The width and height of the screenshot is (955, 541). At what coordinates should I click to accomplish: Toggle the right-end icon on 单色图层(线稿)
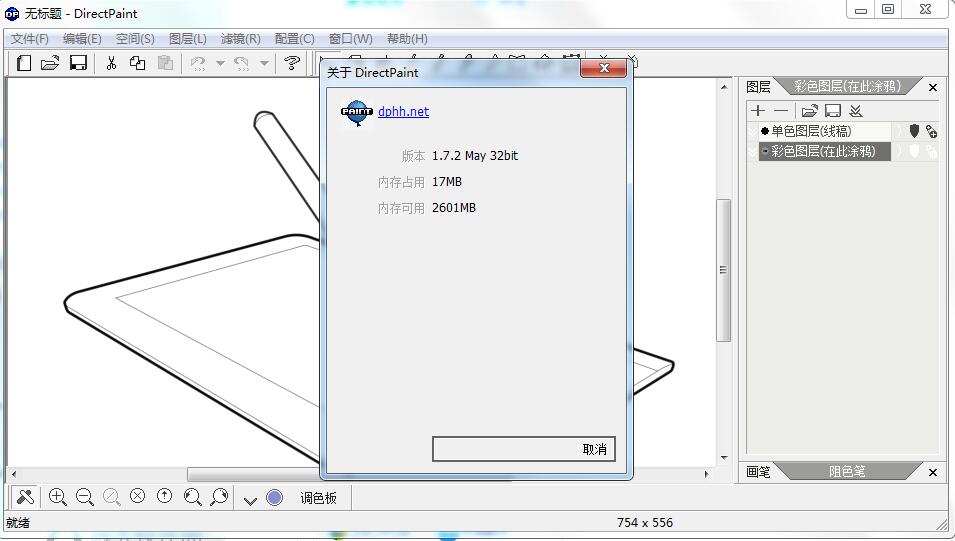coord(931,131)
